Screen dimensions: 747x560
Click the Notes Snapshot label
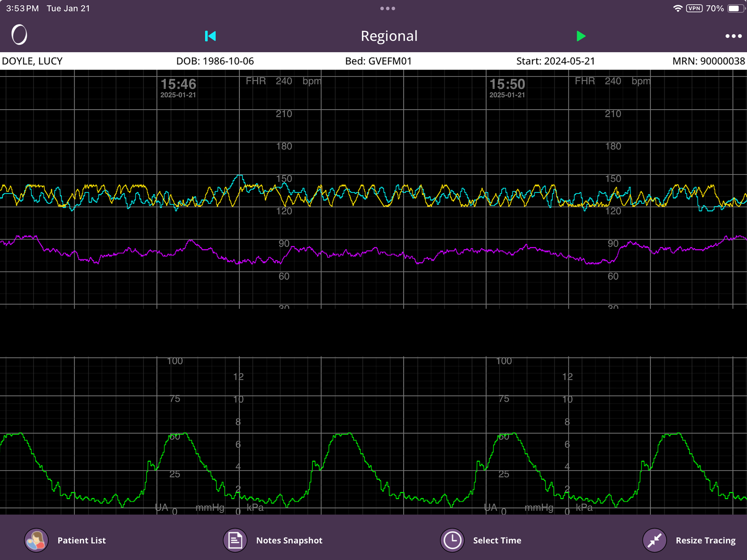tap(289, 540)
